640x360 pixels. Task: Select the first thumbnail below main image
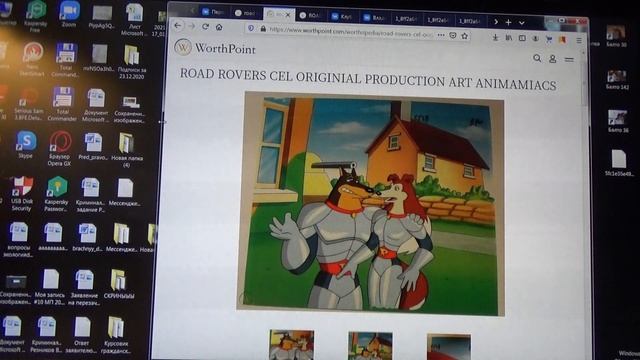point(291,345)
